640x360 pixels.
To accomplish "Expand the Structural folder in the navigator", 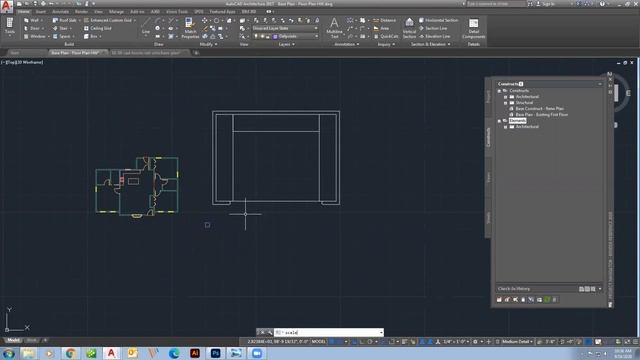I will (505, 103).
